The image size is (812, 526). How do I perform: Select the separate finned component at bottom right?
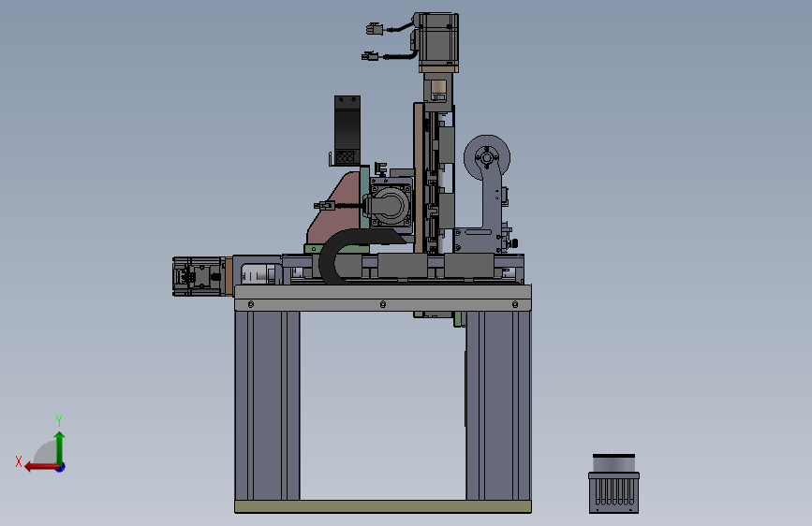613,484
